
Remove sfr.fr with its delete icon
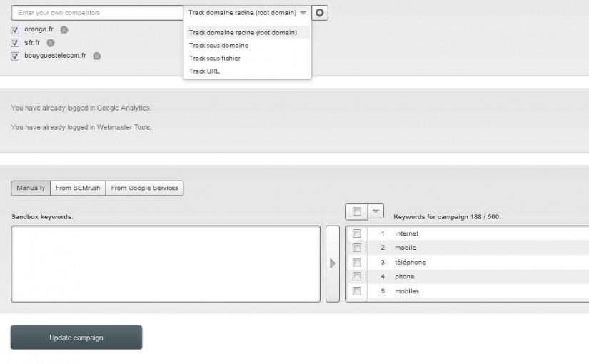point(51,43)
